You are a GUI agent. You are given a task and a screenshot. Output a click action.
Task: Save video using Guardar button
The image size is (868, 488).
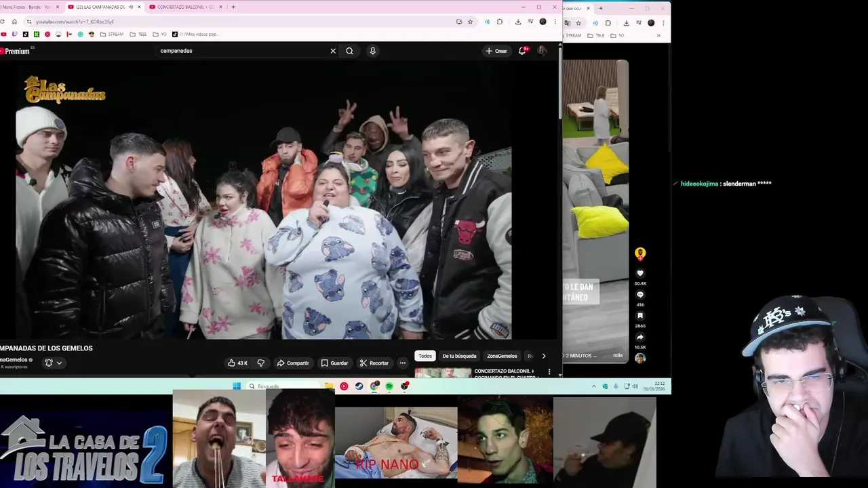point(334,363)
